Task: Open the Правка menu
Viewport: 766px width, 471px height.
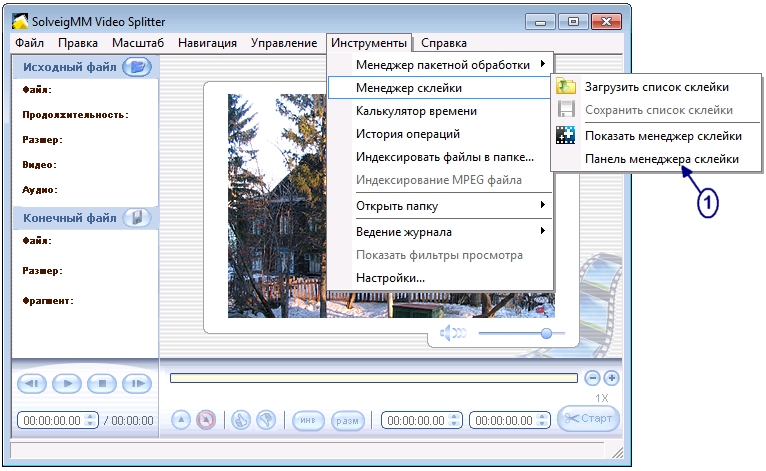Action: click(x=78, y=43)
